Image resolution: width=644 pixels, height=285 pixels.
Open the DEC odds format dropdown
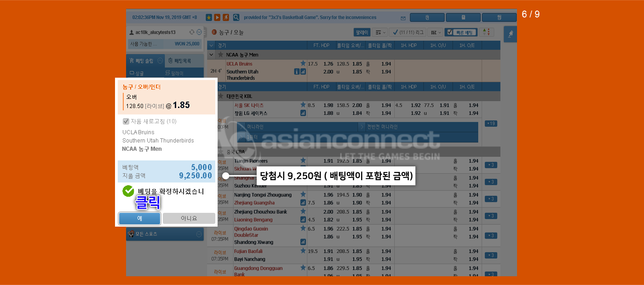435,32
